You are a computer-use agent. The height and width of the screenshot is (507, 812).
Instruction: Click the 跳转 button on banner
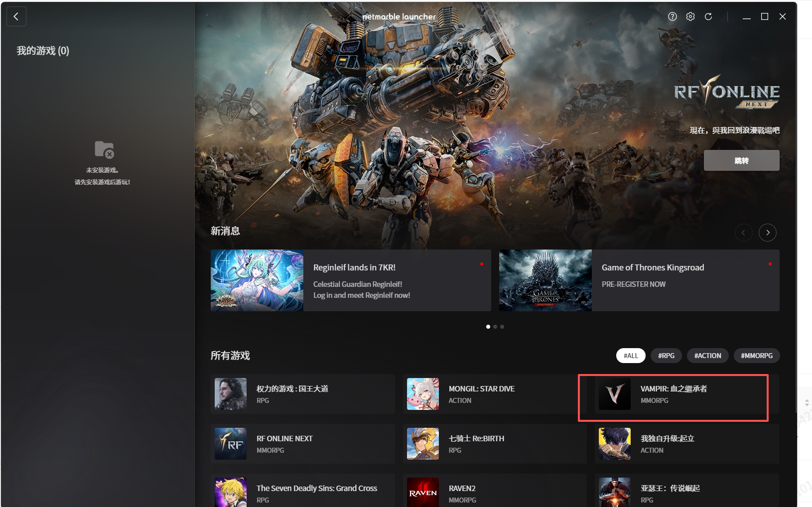pos(741,160)
